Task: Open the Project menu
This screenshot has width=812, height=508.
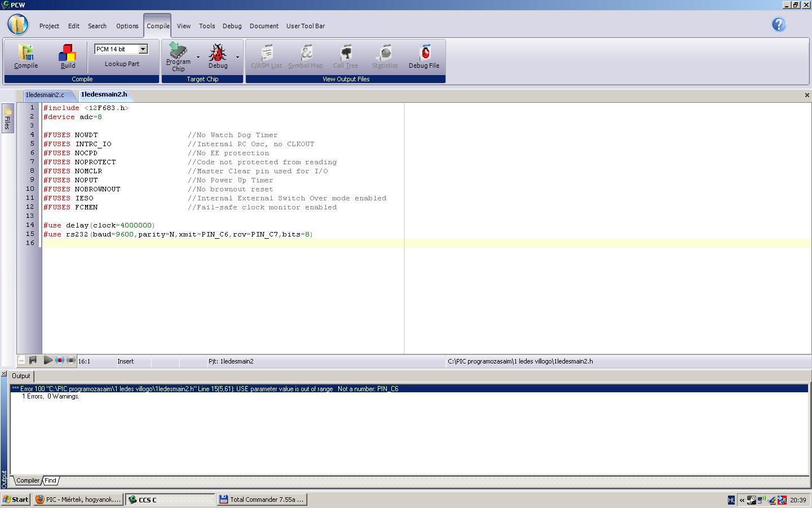Action: click(x=49, y=26)
